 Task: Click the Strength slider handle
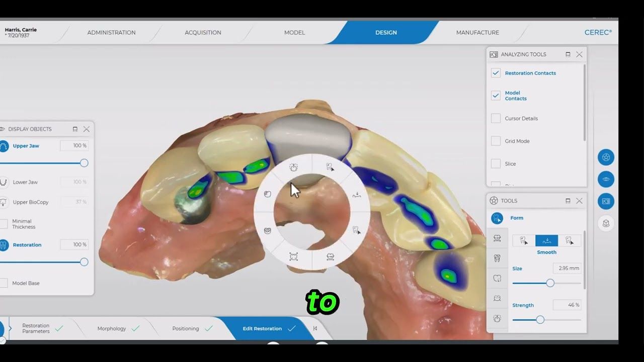(540, 320)
